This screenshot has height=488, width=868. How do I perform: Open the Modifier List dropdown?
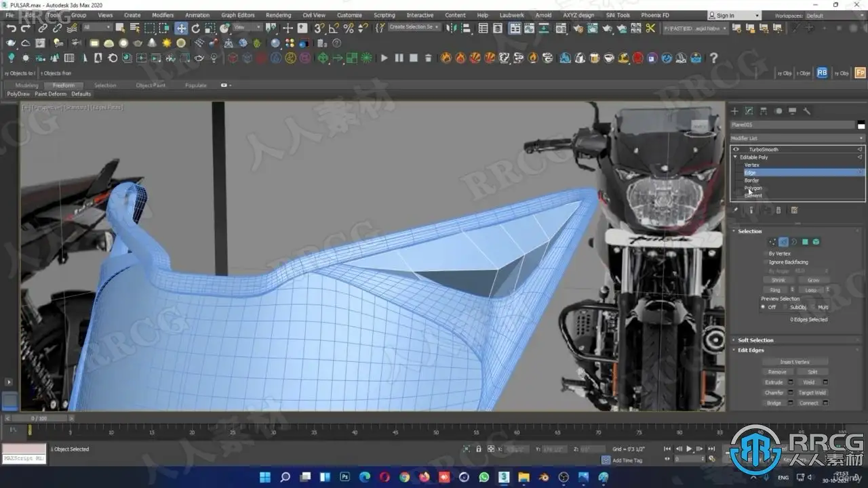(797, 138)
